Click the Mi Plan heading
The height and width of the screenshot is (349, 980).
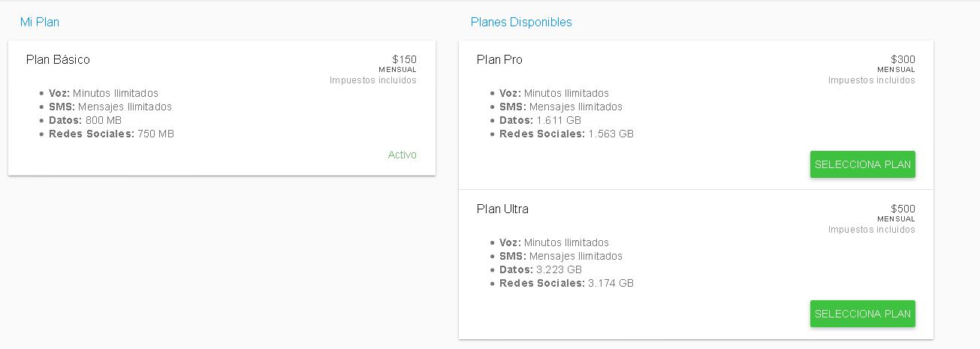pos(40,23)
